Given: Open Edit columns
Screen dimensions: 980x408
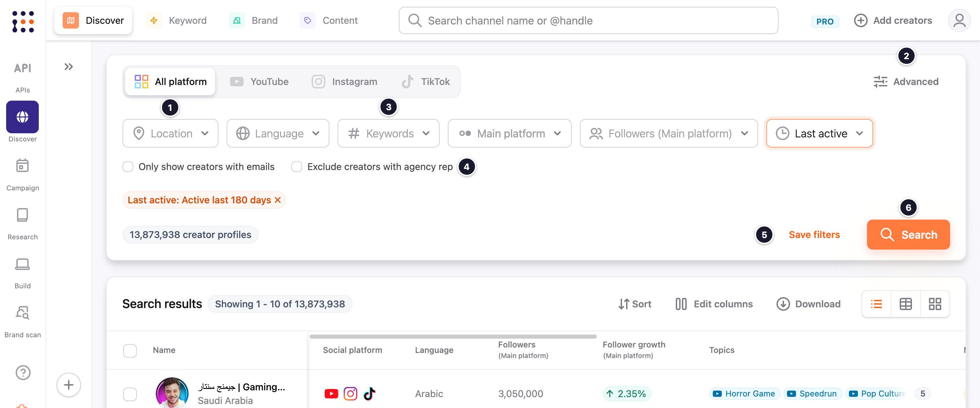Looking at the screenshot, I should (x=714, y=304).
